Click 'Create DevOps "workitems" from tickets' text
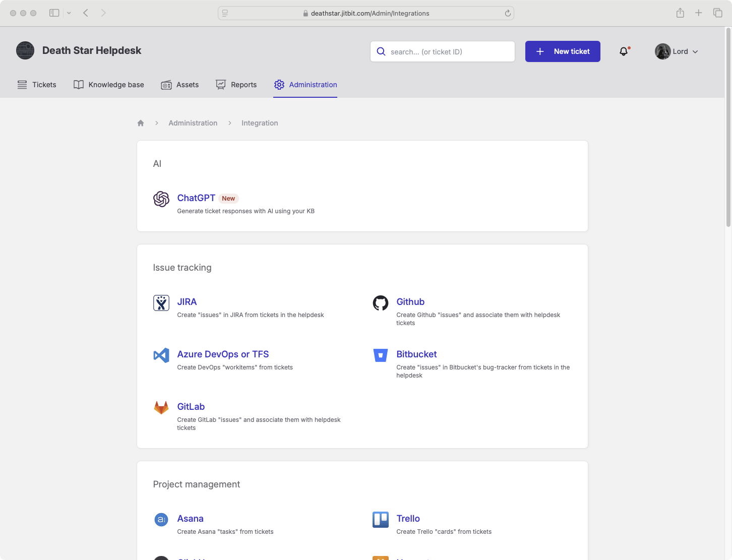Viewport: 732px width, 560px height. click(235, 367)
